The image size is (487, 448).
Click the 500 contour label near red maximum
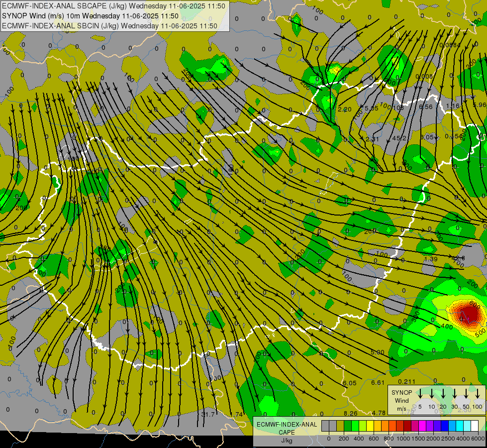point(480,333)
